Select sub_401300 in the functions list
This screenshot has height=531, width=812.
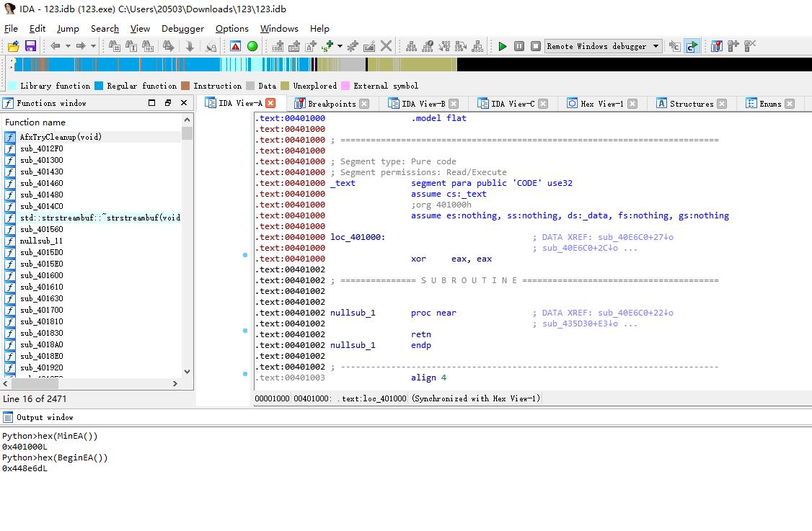(92, 160)
